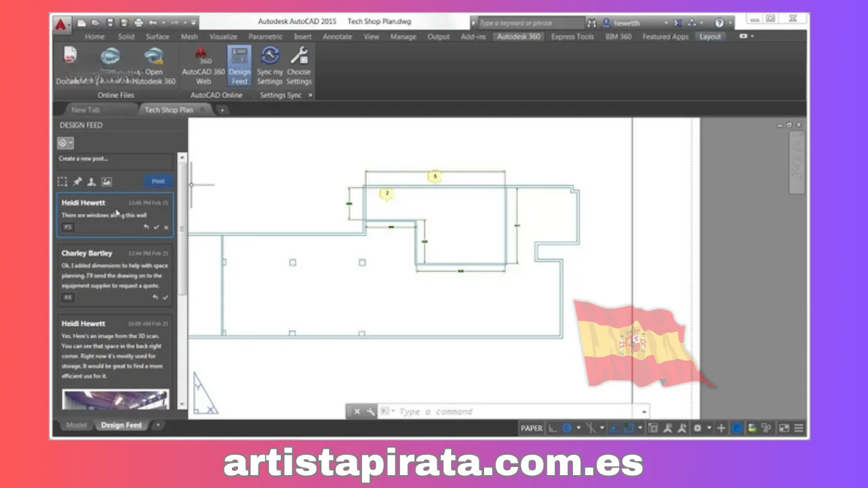The height and width of the screenshot is (488, 868).
Task: Click the Plot printer icon in Quick Access
Action: (139, 22)
